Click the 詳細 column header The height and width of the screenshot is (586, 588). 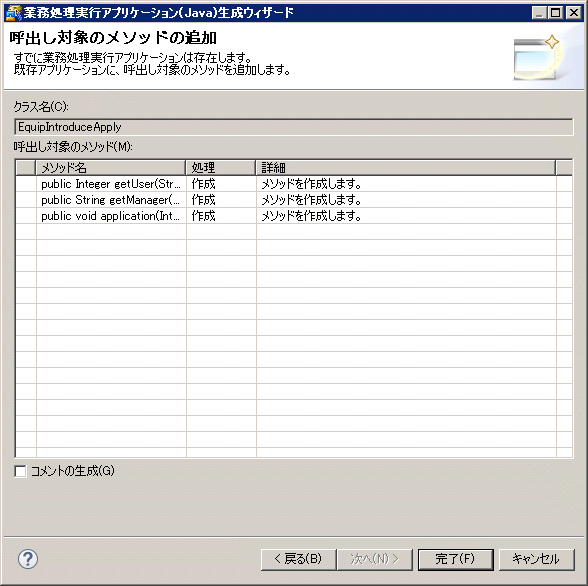(x=406, y=168)
